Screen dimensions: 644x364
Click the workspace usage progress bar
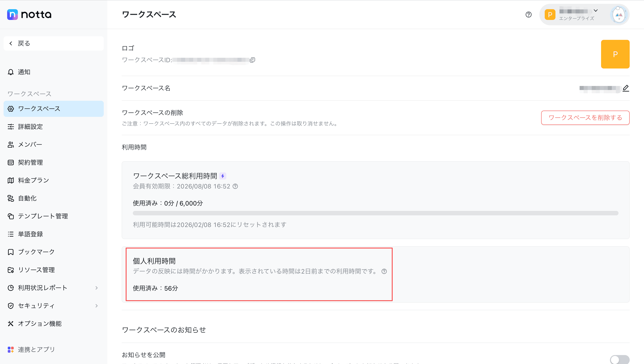pyautogui.click(x=375, y=213)
